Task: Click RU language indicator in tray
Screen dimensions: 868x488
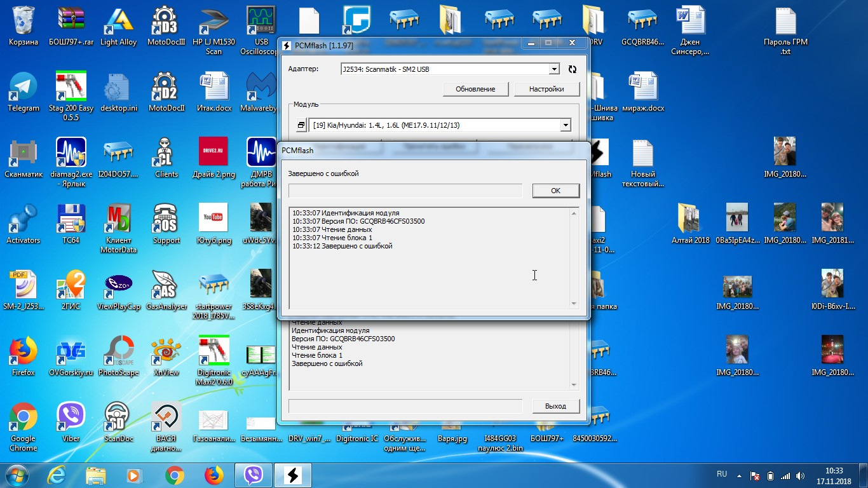Action: [722, 475]
